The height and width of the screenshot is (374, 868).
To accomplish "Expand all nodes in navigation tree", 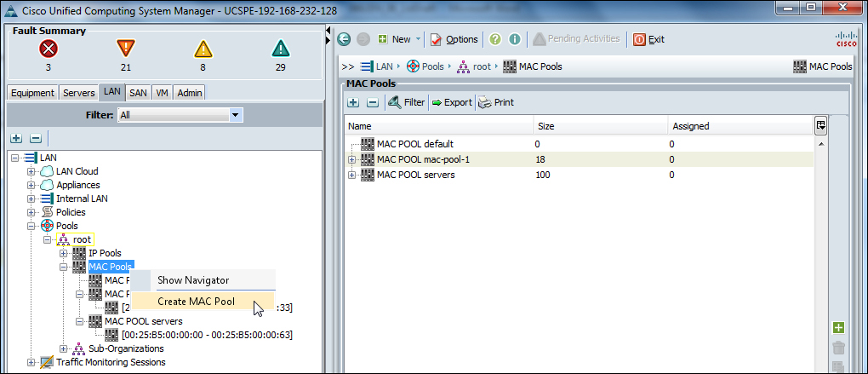I will tap(17, 138).
